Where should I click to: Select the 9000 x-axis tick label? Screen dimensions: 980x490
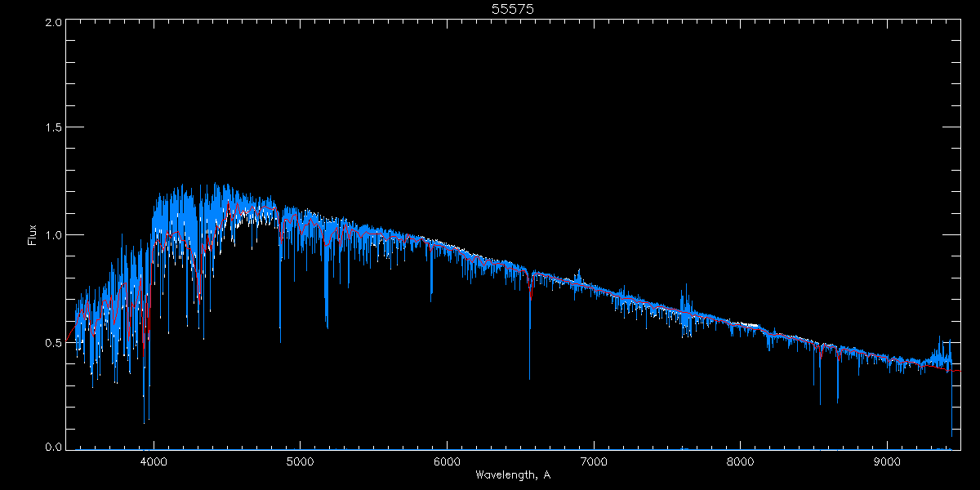click(888, 460)
